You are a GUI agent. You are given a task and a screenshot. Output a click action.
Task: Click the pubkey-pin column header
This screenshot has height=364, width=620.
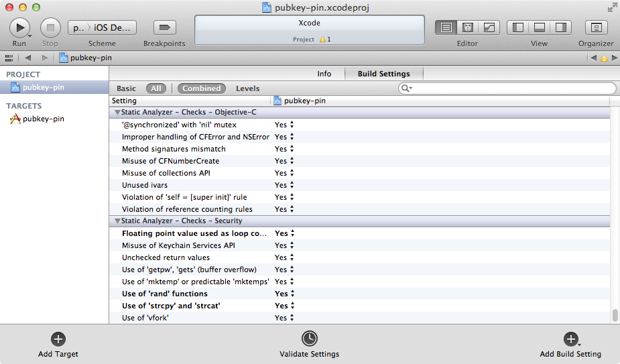tap(441, 101)
